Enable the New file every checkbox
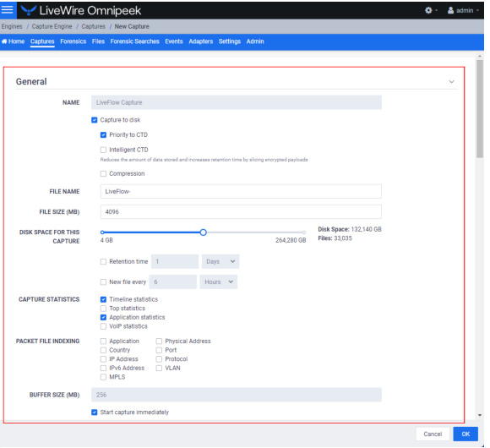 coord(103,282)
